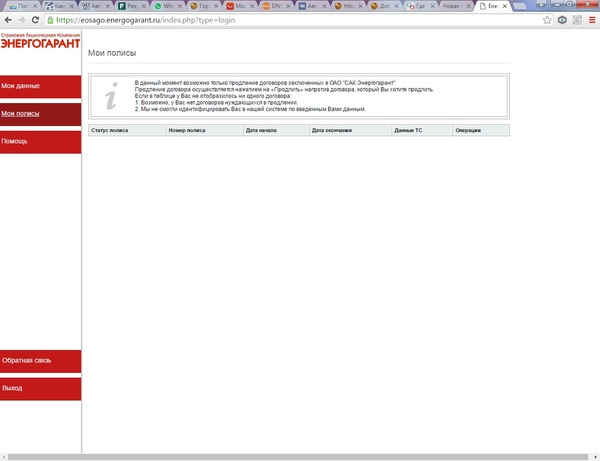
Task: Click the left arrow of horizontal scrollbar
Action: coord(3,457)
